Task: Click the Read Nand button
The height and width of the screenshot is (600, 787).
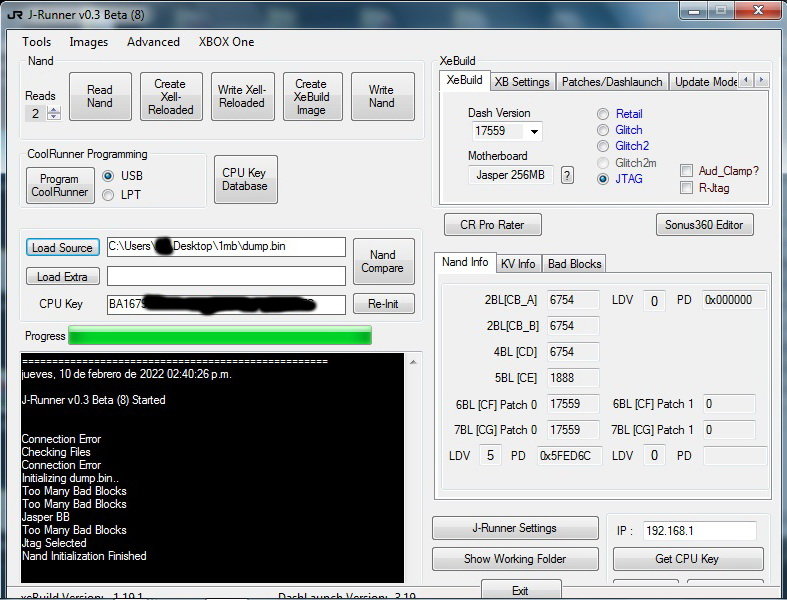Action: pyautogui.click(x=100, y=96)
